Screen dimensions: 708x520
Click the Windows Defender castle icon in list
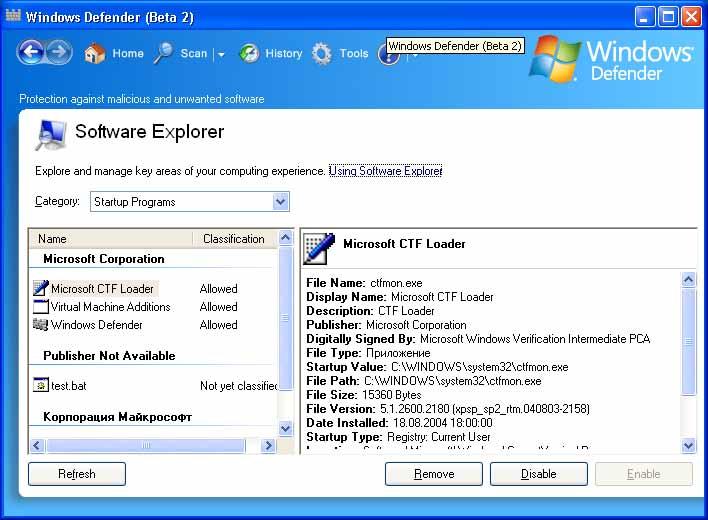pyautogui.click(x=41, y=325)
